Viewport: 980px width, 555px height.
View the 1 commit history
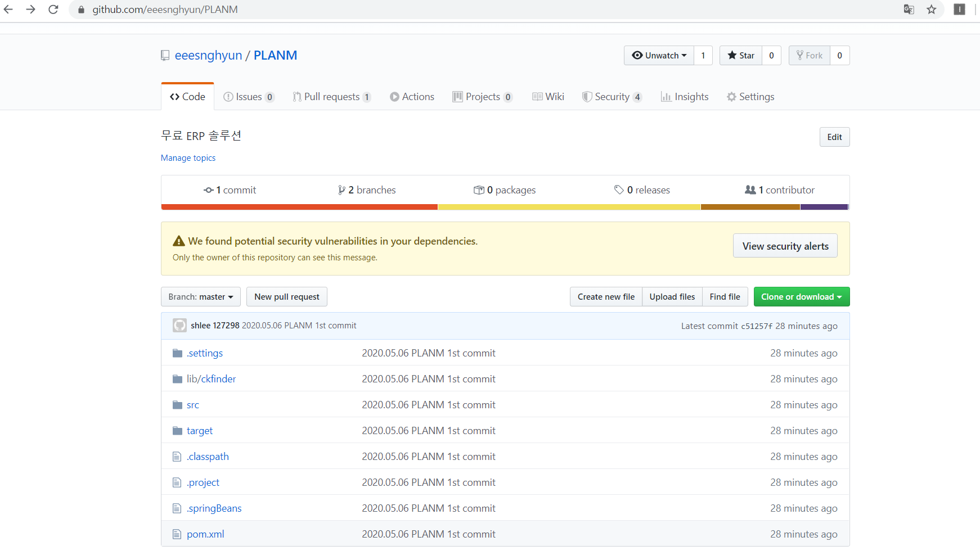pyautogui.click(x=230, y=190)
